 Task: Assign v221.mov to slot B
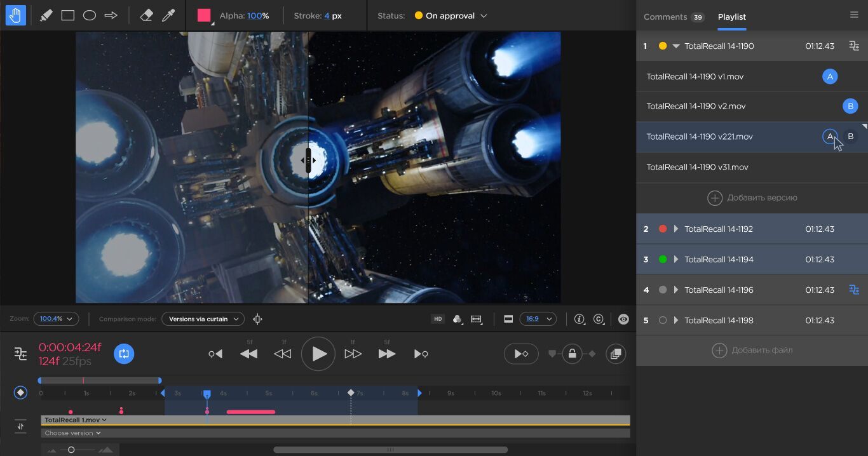(x=850, y=137)
